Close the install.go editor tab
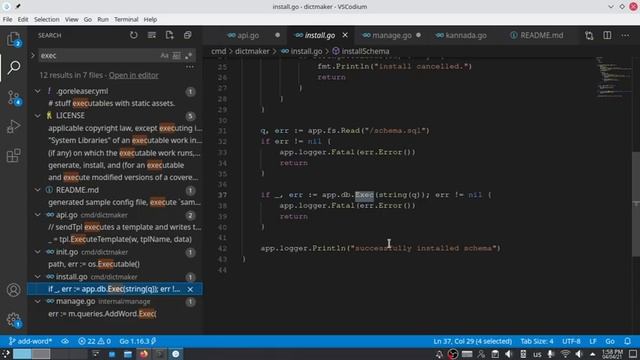 coord(345,35)
